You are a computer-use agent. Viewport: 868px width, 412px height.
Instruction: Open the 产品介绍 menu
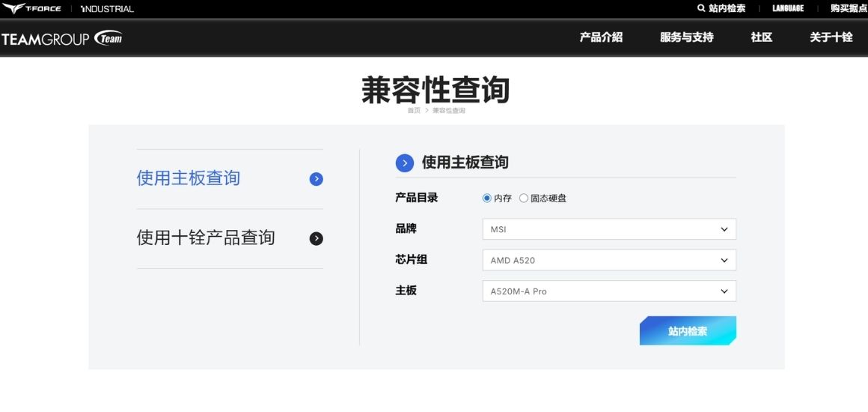pyautogui.click(x=601, y=37)
